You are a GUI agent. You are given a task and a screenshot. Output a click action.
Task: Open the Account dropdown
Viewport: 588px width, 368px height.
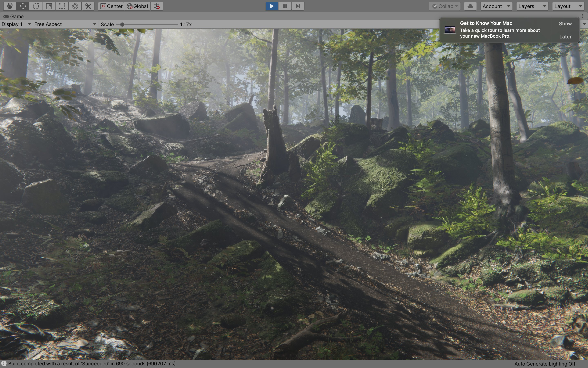[x=496, y=6]
